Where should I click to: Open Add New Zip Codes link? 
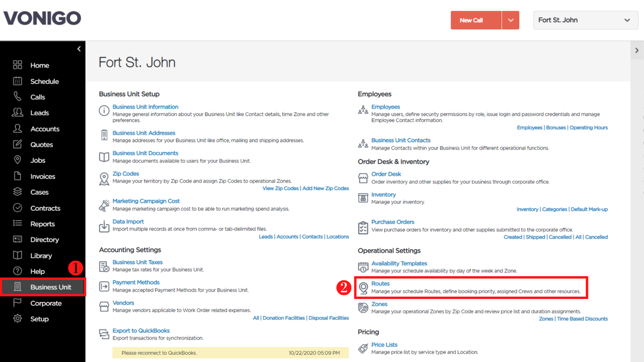coord(326,188)
